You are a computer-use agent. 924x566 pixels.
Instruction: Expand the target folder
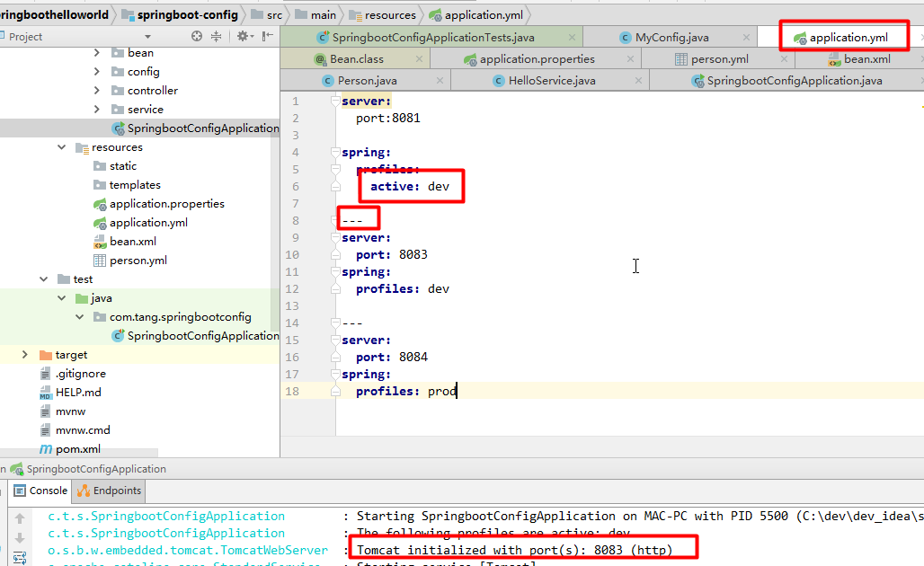pos(25,355)
